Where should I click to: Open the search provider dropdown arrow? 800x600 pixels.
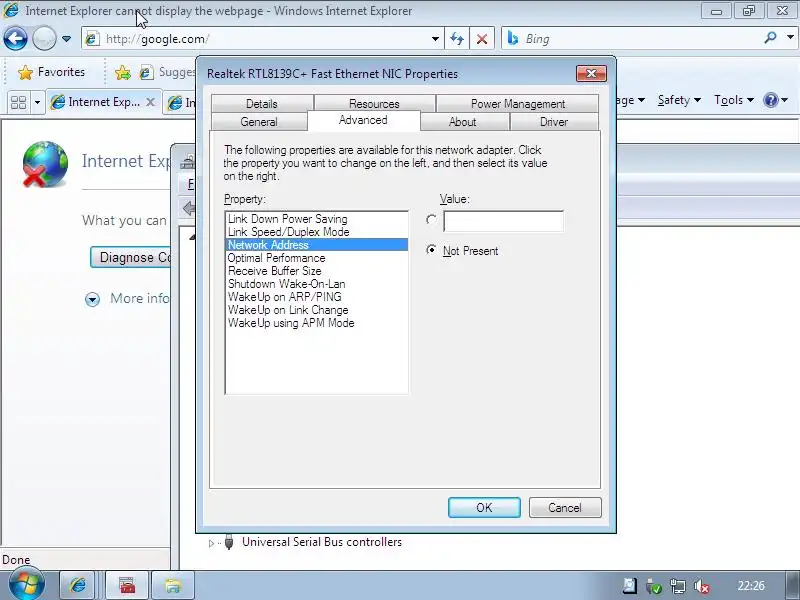point(790,38)
